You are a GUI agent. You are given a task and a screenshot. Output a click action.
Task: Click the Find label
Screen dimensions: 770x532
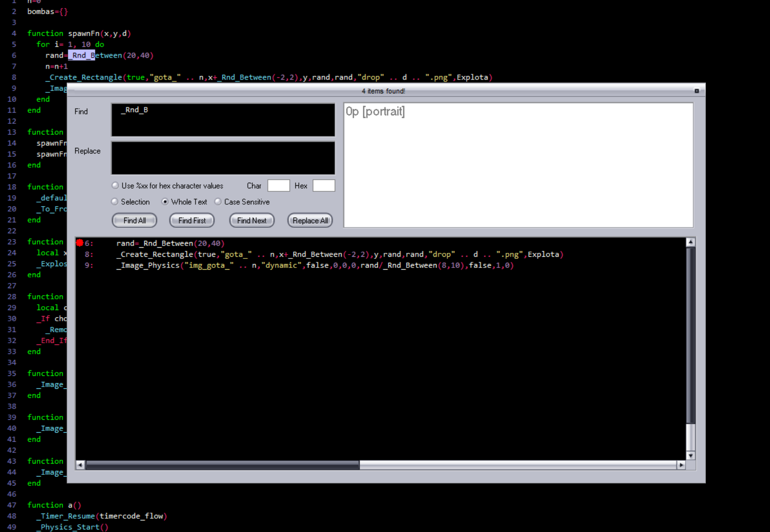[x=81, y=111]
